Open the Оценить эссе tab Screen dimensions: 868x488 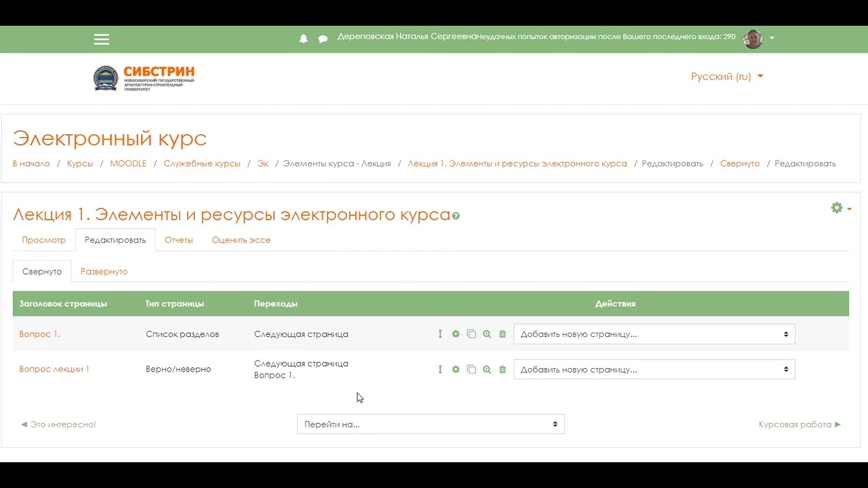tap(241, 240)
